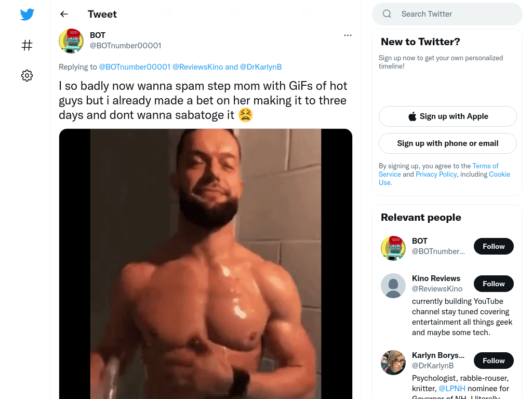Open the Terms of Service link
This screenshot has width=532, height=399.
point(438,170)
